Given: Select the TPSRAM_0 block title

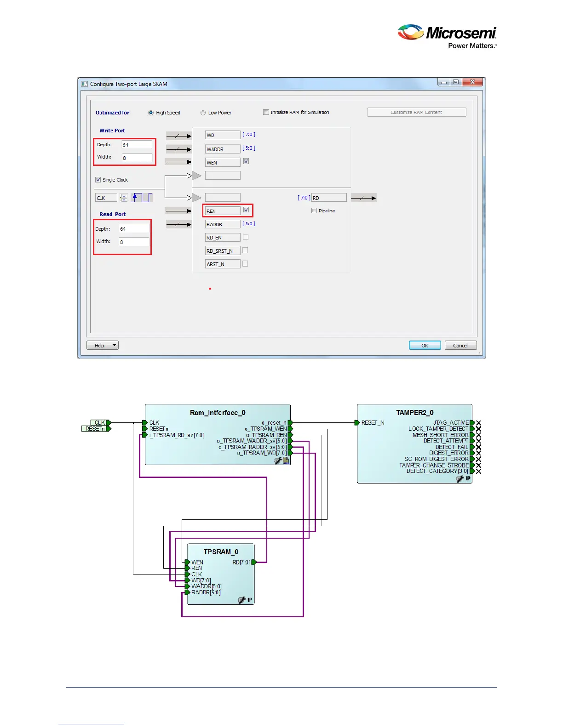Looking at the screenshot, I should 221,552.
